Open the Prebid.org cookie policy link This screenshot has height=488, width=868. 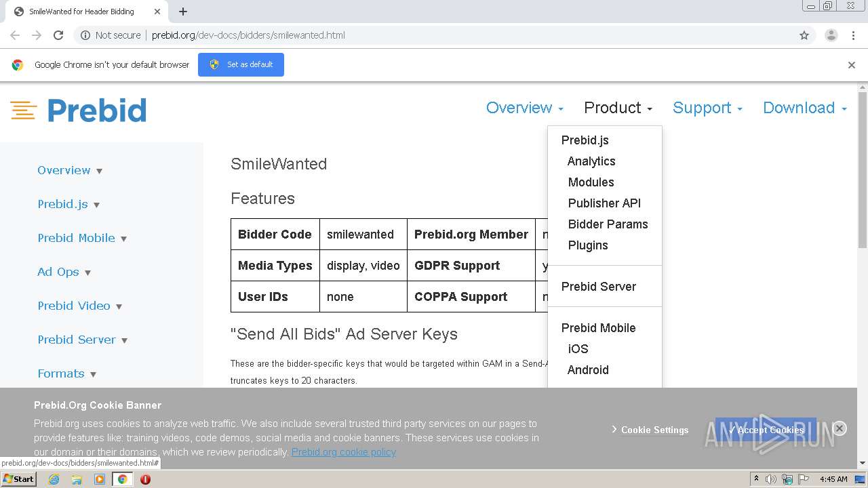[344, 452]
